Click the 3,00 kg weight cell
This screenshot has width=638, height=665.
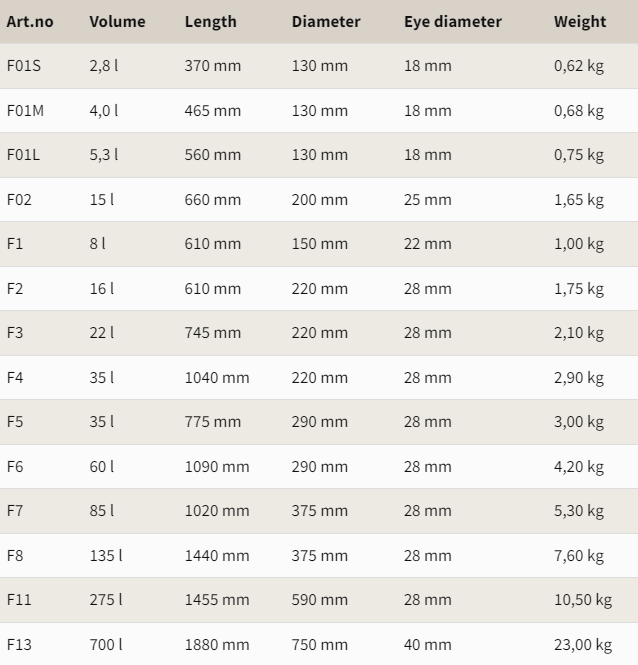click(579, 422)
